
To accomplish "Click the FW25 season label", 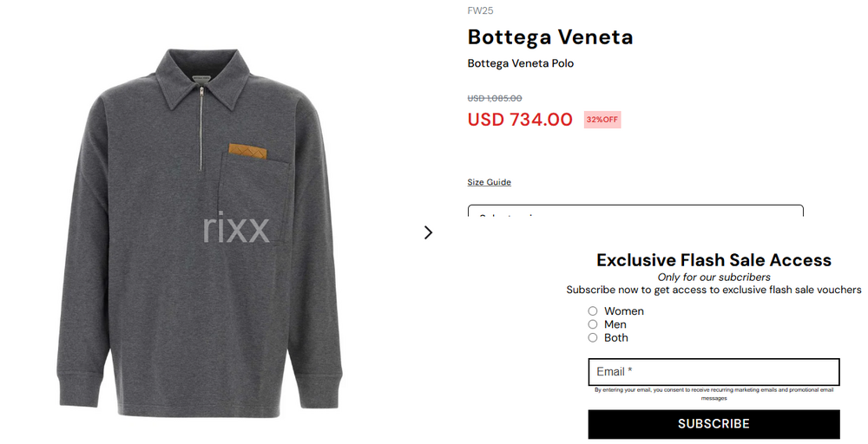I will click(480, 10).
